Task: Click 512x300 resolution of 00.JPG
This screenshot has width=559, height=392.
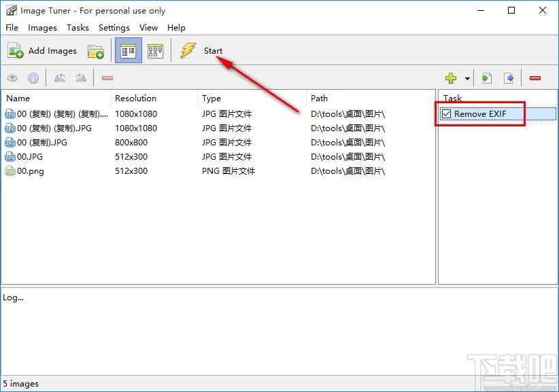Action: 131,157
